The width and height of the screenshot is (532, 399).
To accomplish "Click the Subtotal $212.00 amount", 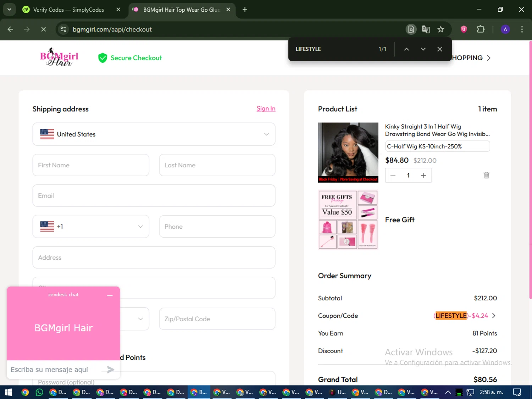I will point(485,298).
